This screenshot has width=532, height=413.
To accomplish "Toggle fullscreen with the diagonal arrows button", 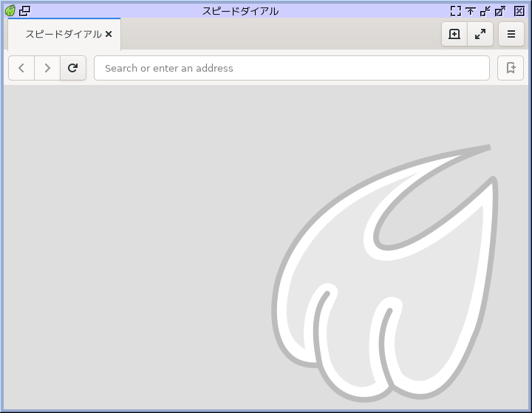I will [x=480, y=34].
